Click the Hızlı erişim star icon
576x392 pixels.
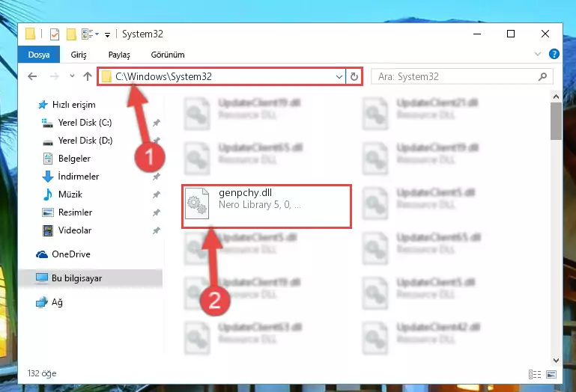pyautogui.click(x=43, y=105)
